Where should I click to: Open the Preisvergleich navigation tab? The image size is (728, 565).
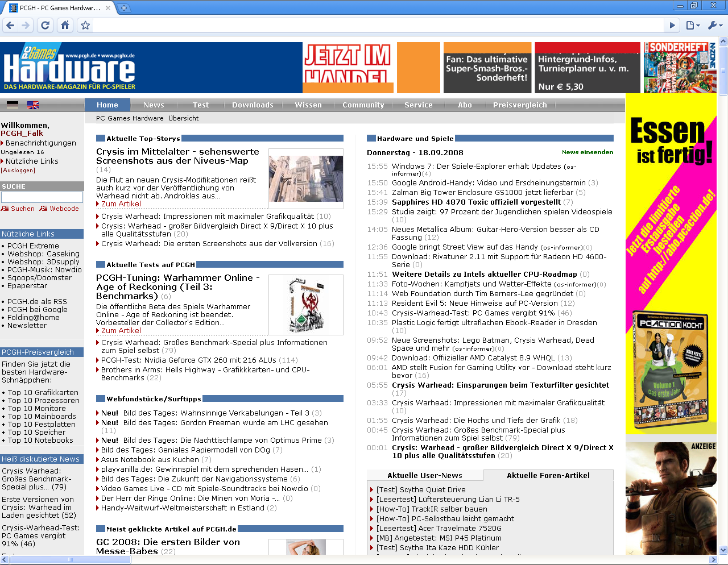click(x=520, y=105)
